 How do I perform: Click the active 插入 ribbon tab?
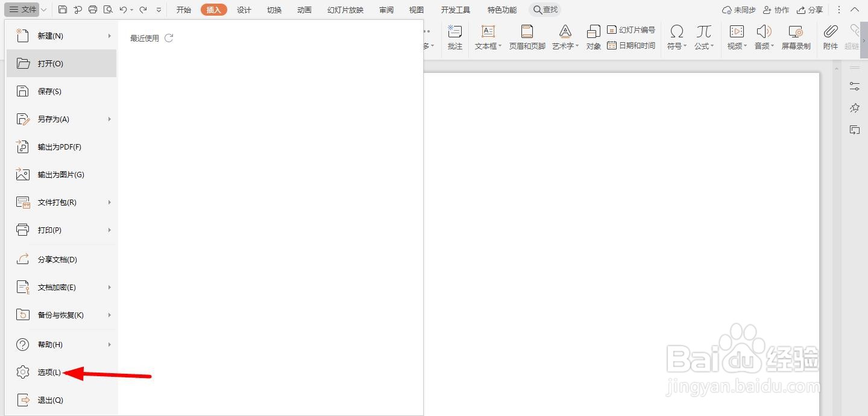[214, 10]
